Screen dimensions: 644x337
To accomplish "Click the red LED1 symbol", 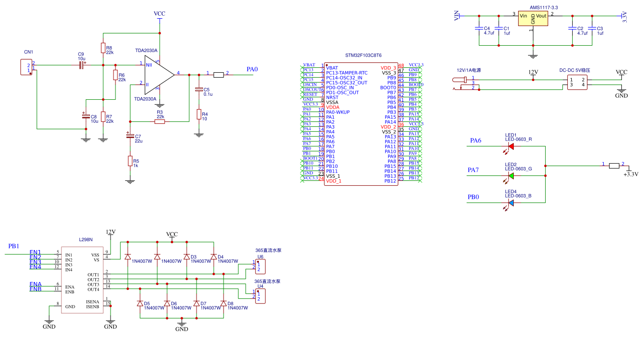I will click(511, 146).
